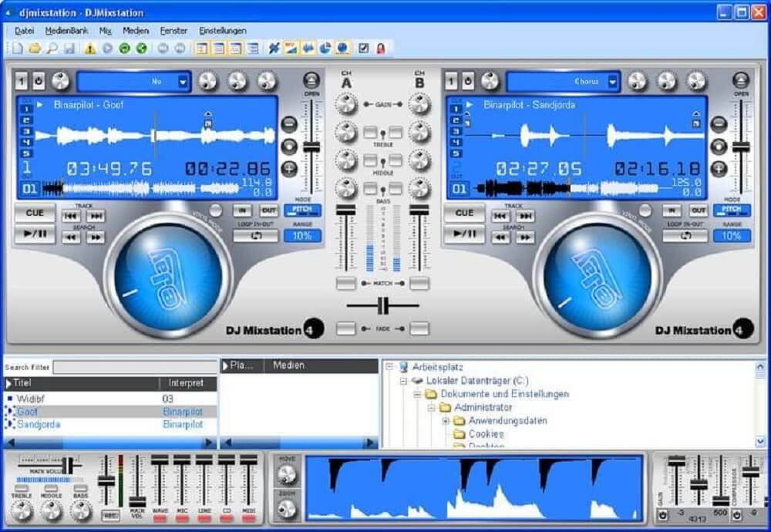Click the Search Filter input field
The image size is (771, 532).
click(135, 368)
